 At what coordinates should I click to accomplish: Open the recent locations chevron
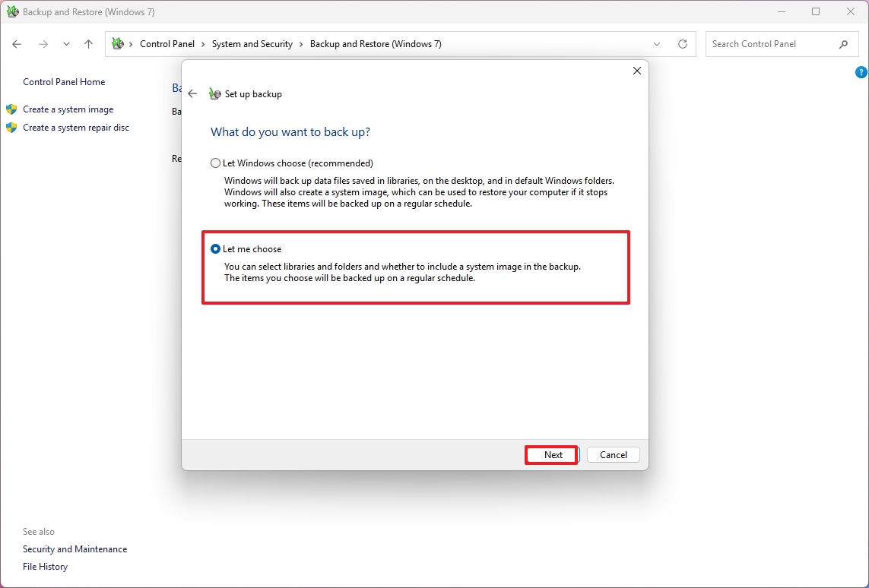66,44
